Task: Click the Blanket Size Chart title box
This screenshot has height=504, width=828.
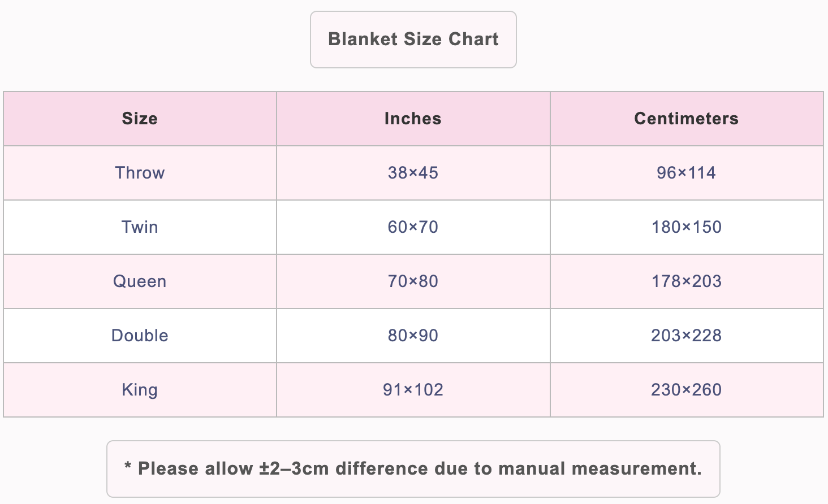Action: pyautogui.click(x=413, y=40)
